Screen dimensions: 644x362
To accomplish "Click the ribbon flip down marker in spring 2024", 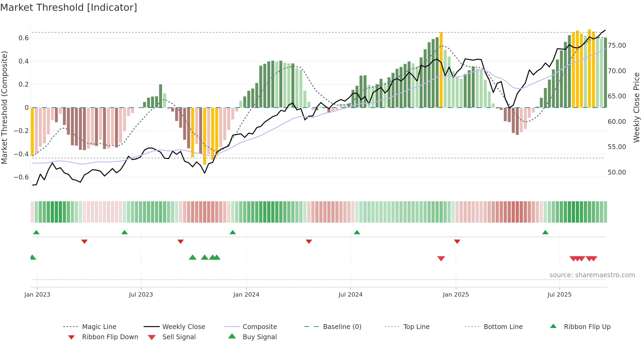I will pos(309,242).
